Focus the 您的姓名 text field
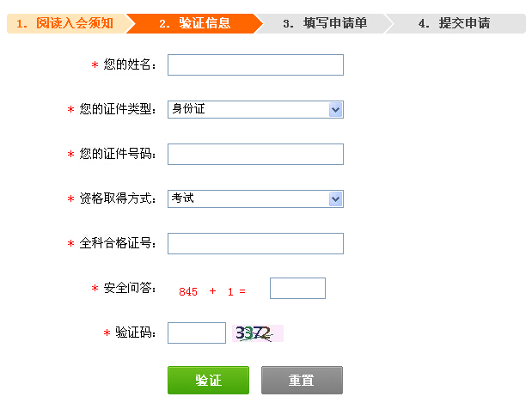Viewport: 532px width, 415px height. pyautogui.click(x=255, y=65)
